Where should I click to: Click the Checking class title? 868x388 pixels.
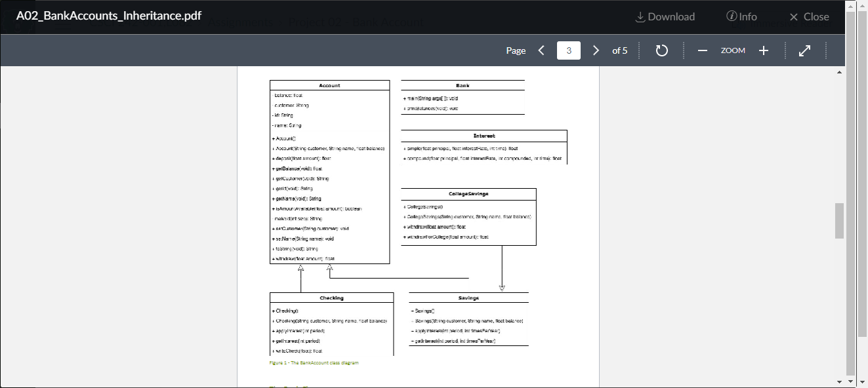pos(331,298)
